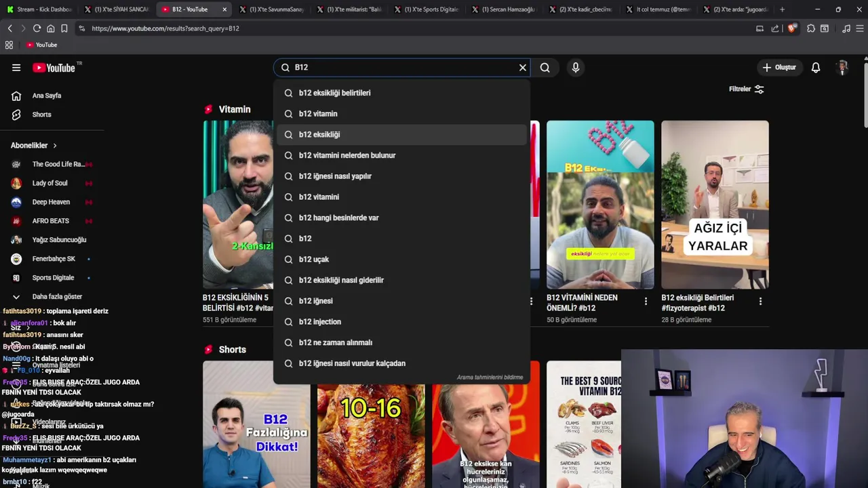The width and height of the screenshot is (868, 488).
Task: Open options for "B12 VİTAMİNİ NEDEN ÖNEMLİ" video
Action: pyautogui.click(x=646, y=301)
